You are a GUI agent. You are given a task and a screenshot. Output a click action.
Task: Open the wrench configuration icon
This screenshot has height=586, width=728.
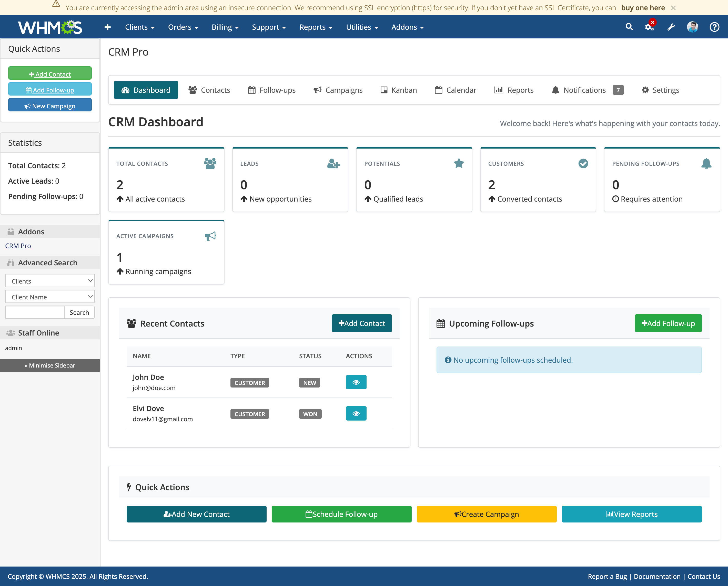[671, 27]
